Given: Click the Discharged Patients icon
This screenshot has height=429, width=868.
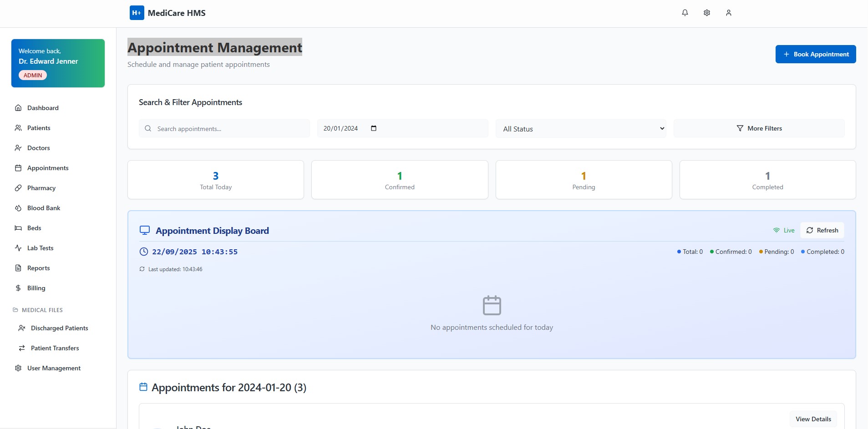Looking at the screenshot, I should [22, 328].
